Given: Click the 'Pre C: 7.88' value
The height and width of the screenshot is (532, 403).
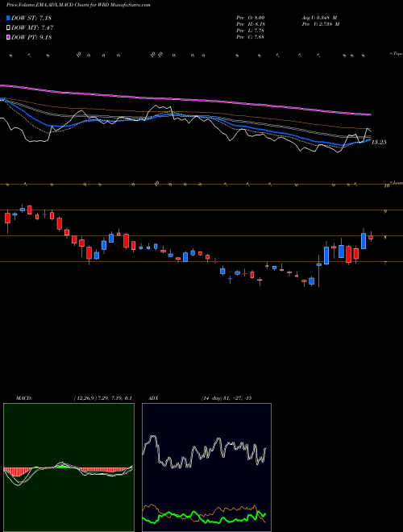Looking at the screenshot, I should pyautogui.click(x=251, y=37).
